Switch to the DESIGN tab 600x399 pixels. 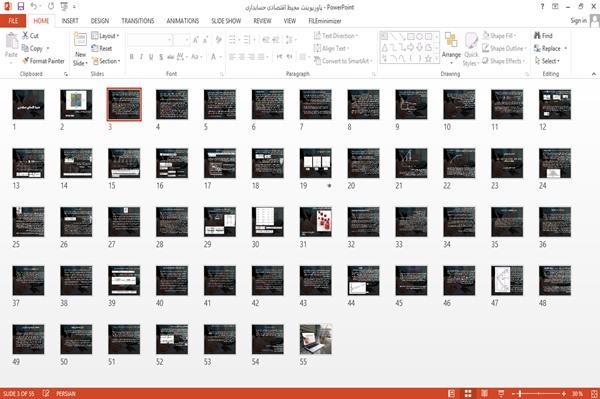click(100, 21)
